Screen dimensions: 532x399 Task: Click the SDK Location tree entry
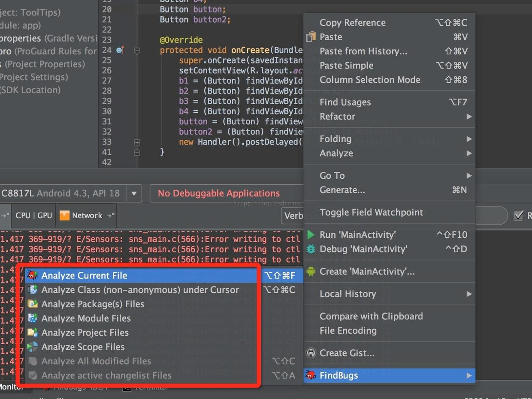point(30,90)
